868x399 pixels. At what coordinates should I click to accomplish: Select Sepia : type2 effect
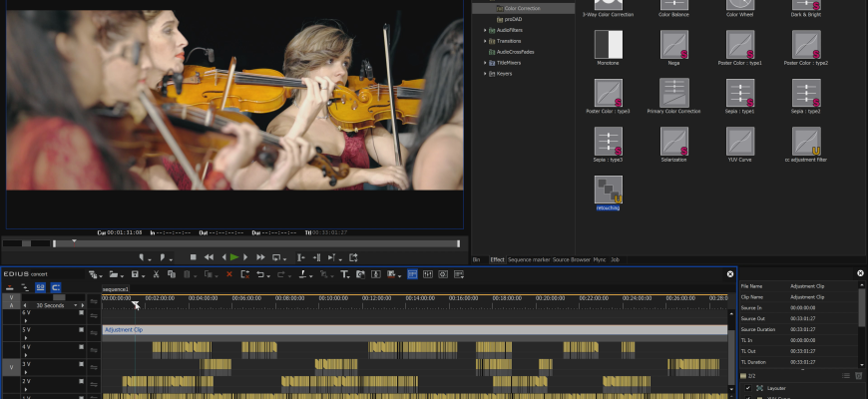pyautogui.click(x=806, y=93)
